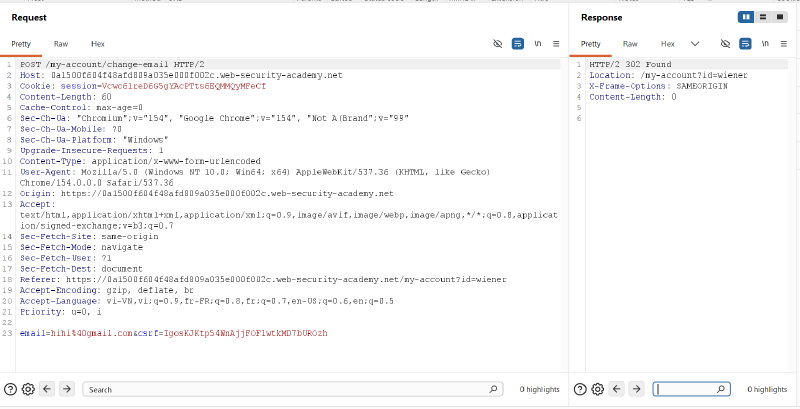
Task: Go to next match in Response search
Action: tap(636, 389)
